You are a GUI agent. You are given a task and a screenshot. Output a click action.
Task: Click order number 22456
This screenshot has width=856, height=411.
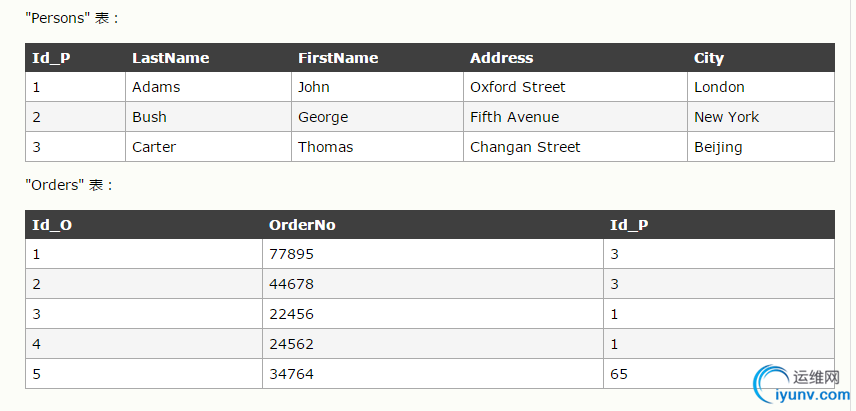click(x=291, y=314)
